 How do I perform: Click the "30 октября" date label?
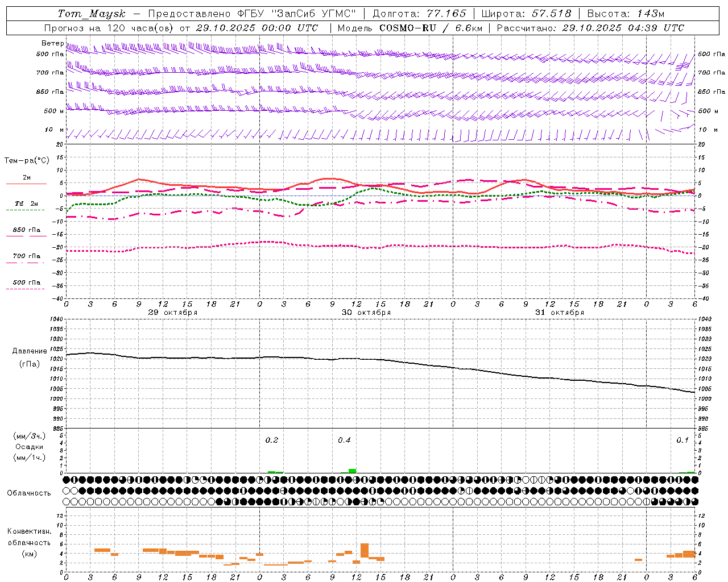(x=366, y=313)
